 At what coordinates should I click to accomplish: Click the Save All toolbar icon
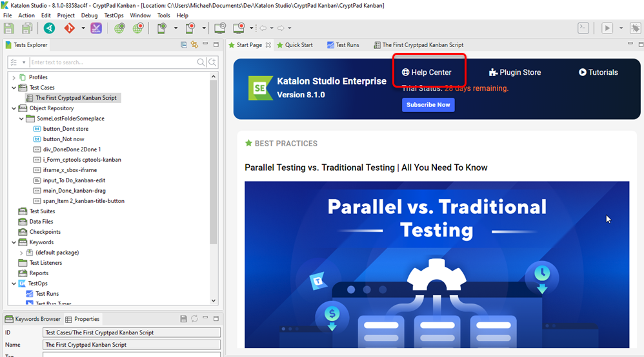(x=27, y=28)
